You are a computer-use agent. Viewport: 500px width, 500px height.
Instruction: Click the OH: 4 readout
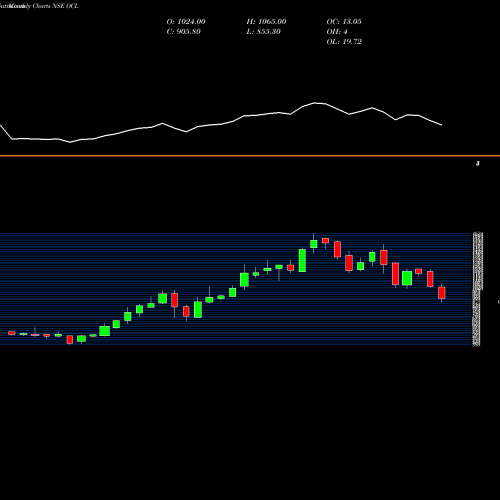(337, 32)
